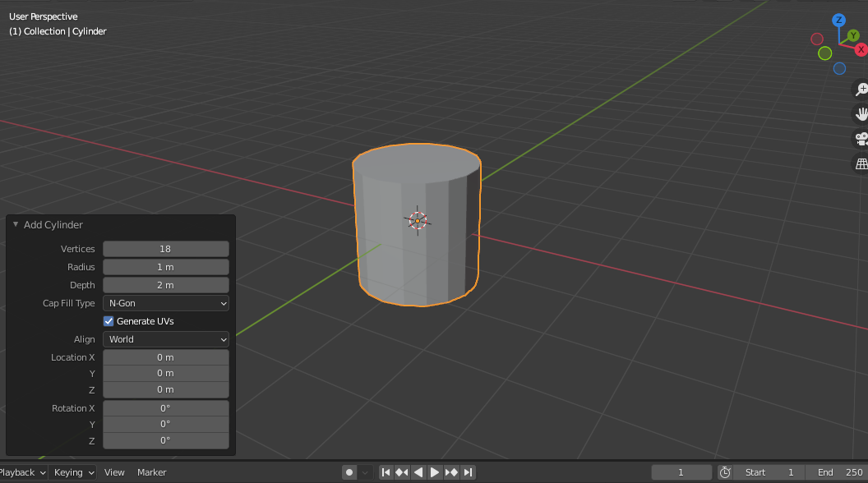Uncheck Generate UVs checkbox
The image size is (868, 483).
coord(108,321)
